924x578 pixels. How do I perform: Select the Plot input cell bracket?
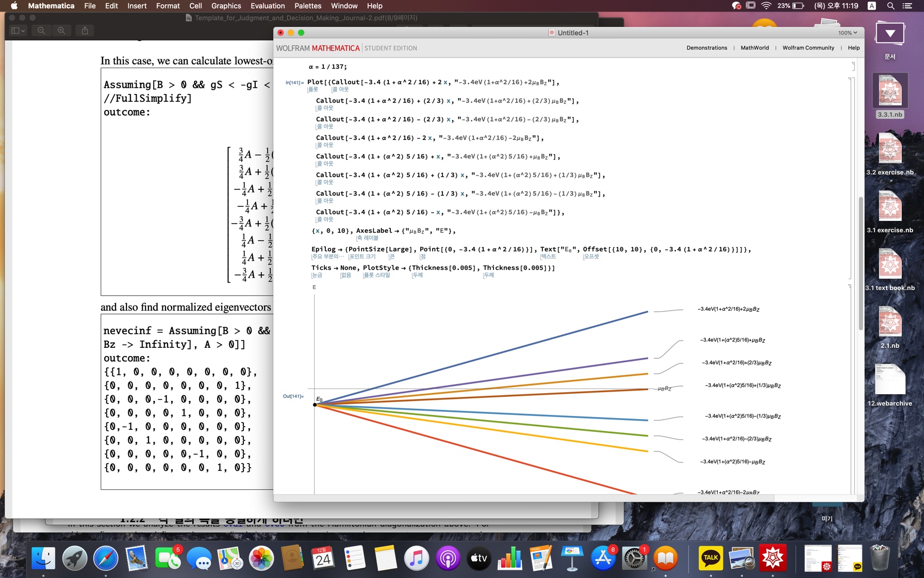point(851,178)
